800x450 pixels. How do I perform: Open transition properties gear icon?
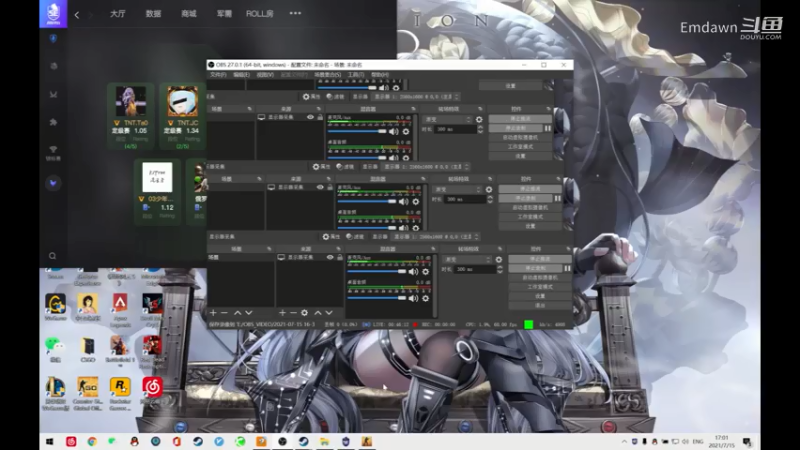coord(498,260)
